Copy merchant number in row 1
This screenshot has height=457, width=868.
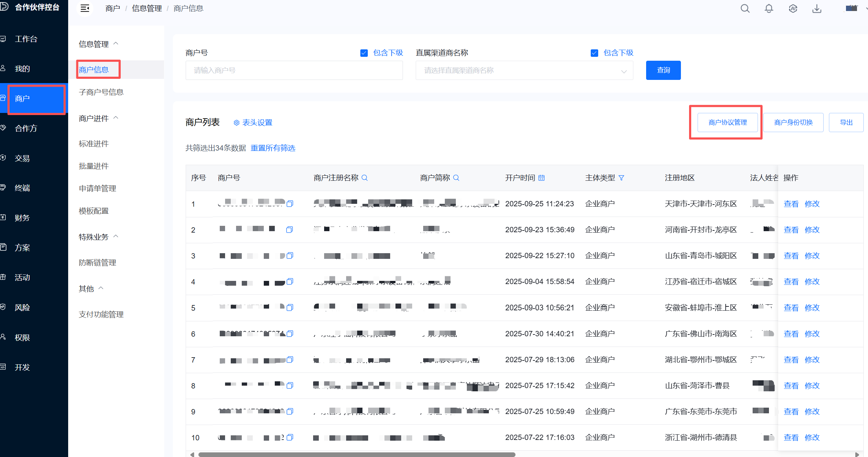tap(290, 204)
